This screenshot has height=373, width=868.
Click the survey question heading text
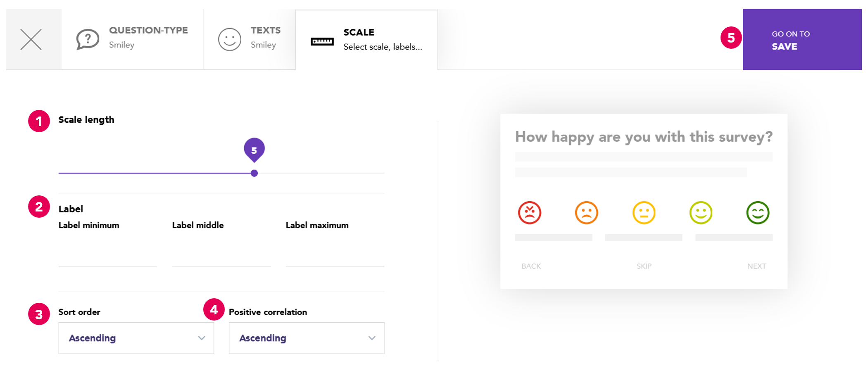[x=644, y=137]
